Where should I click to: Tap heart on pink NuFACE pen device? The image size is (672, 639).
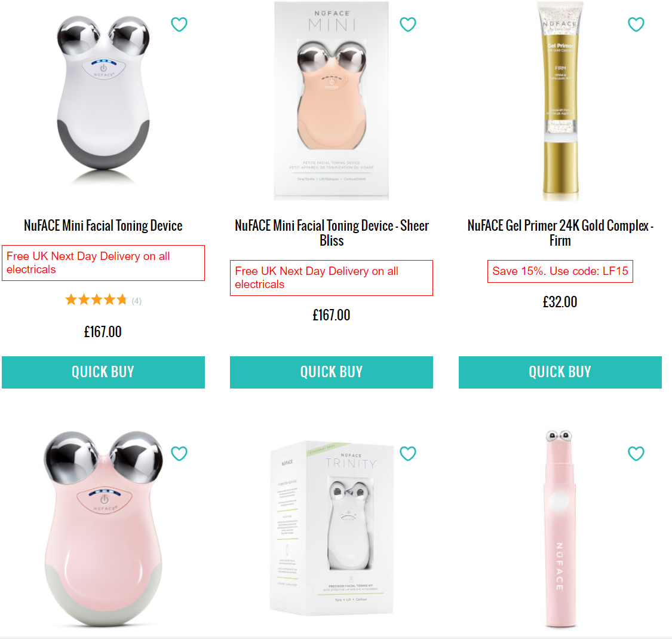point(636,454)
